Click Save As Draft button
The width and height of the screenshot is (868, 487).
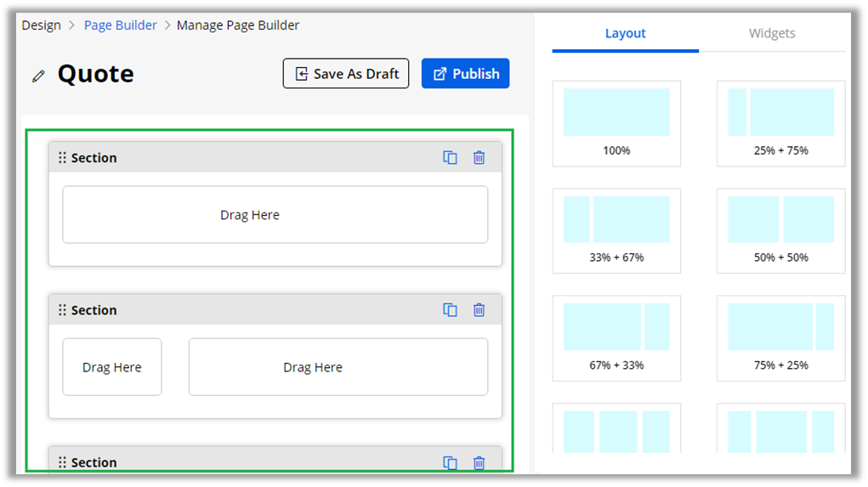(x=346, y=74)
